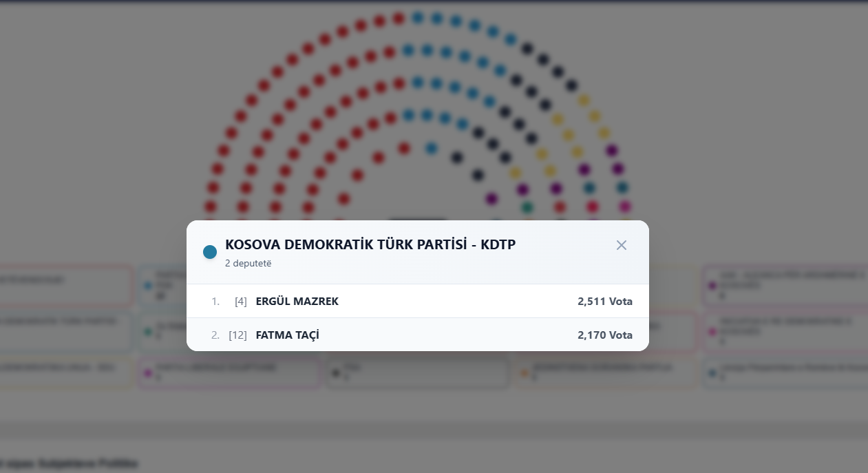Select deputy Fatma Taçi in the list

point(287,335)
